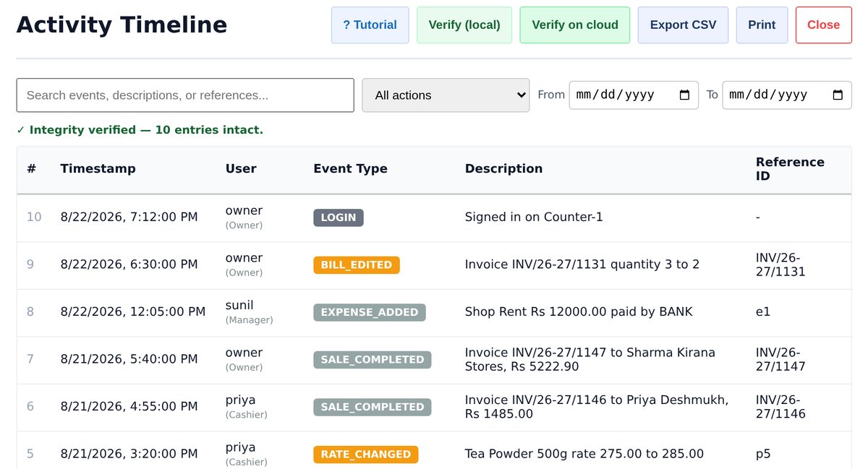Click user priya in row 6
The height and width of the screenshot is (469, 868).
(x=247, y=407)
